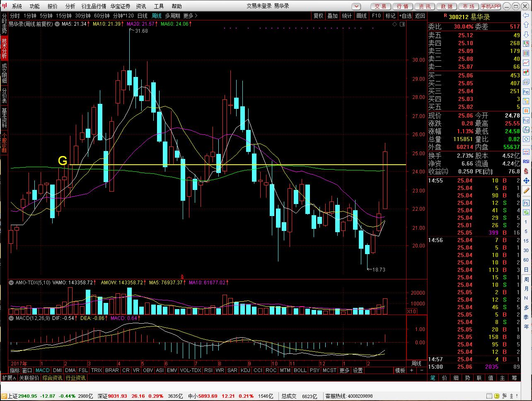
Task: Click the 资讯 news button at top right
Action: (x=425, y=6)
